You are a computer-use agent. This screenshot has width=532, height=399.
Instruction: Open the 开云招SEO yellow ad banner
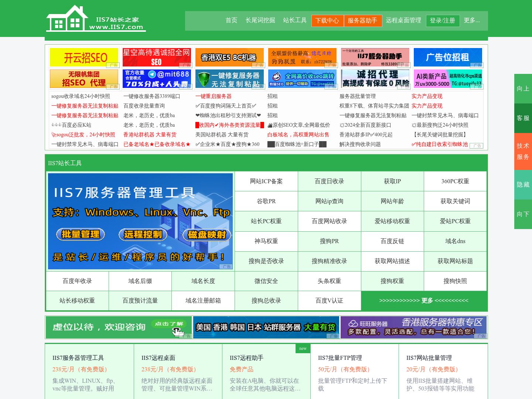point(84,58)
